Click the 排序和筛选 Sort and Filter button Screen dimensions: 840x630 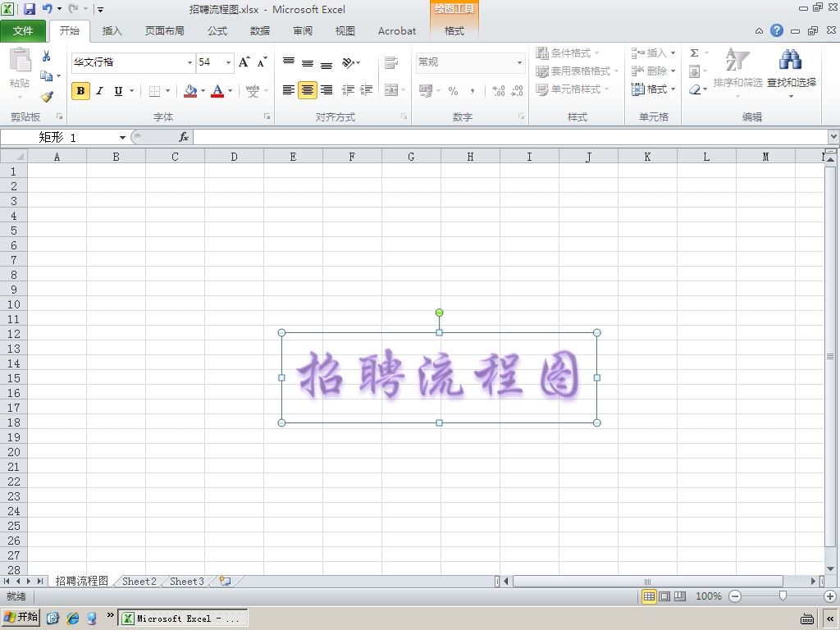click(737, 73)
